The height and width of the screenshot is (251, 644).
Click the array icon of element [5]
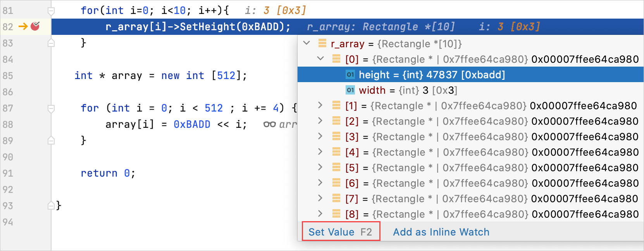[336, 167]
